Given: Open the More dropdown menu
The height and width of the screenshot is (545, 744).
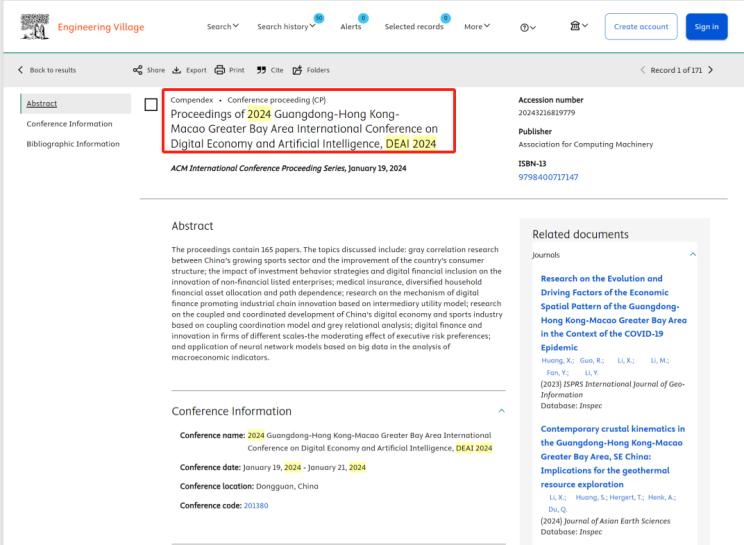Looking at the screenshot, I should point(480,27).
